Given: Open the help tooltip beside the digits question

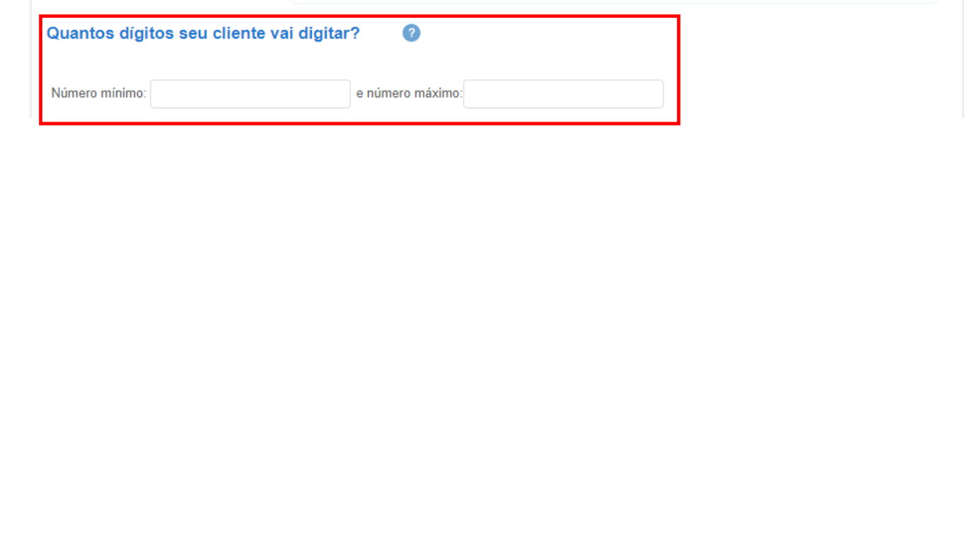Looking at the screenshot, I should [x=411, y=33].
